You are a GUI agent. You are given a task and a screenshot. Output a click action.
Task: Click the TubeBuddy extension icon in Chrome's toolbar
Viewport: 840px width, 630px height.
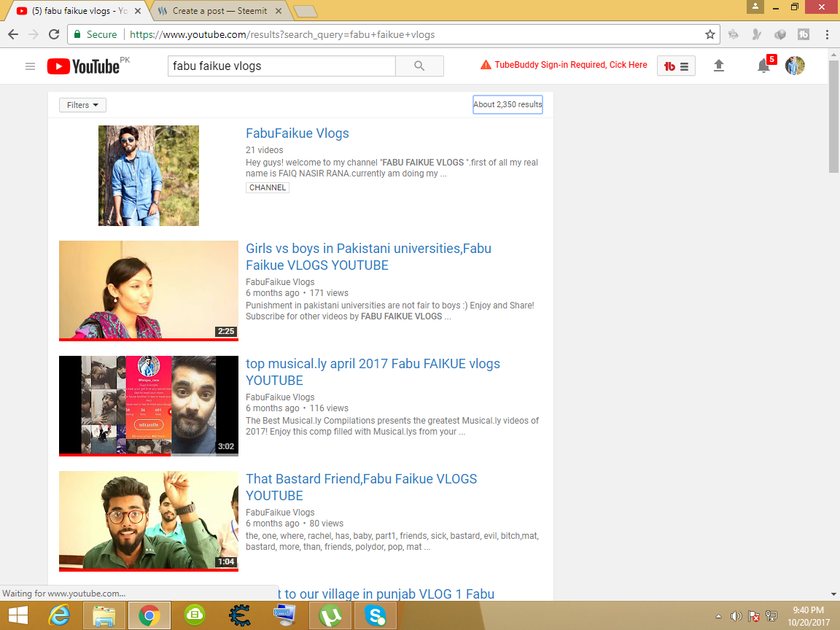[804, 34]
